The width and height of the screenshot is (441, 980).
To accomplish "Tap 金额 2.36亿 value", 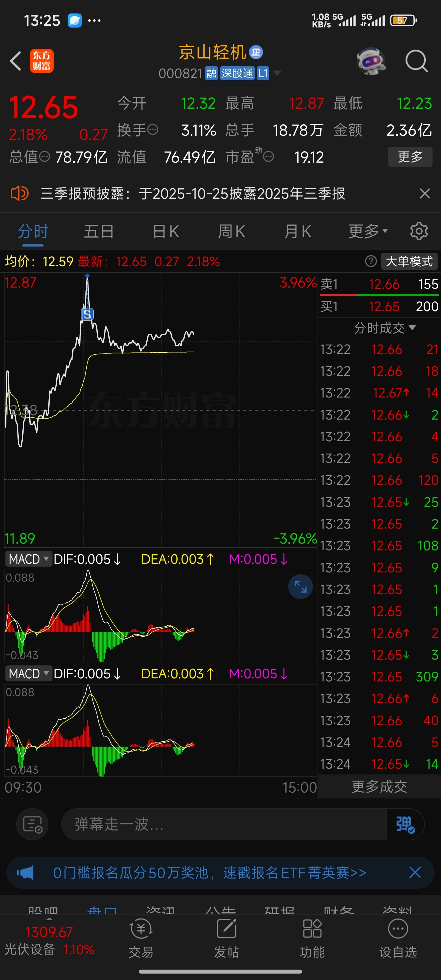I will [409, 130].
